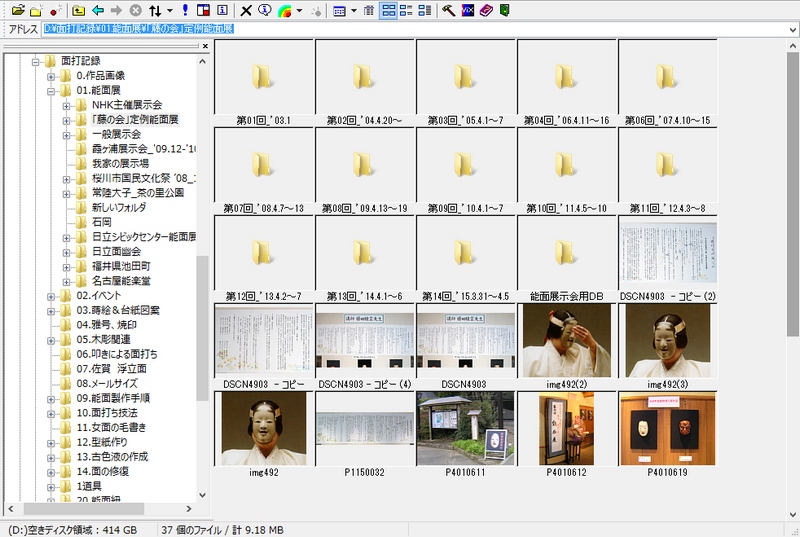This screenshot has height=537, width=800.
Task: Select 14.面の修復 folder in tree
Action: coord(103,471)
